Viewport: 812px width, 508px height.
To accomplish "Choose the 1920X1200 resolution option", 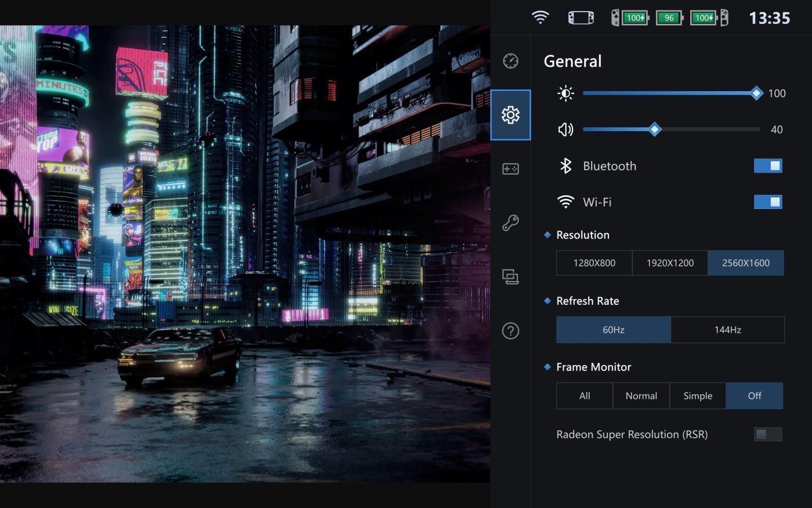I will click(x=670, y=263).
